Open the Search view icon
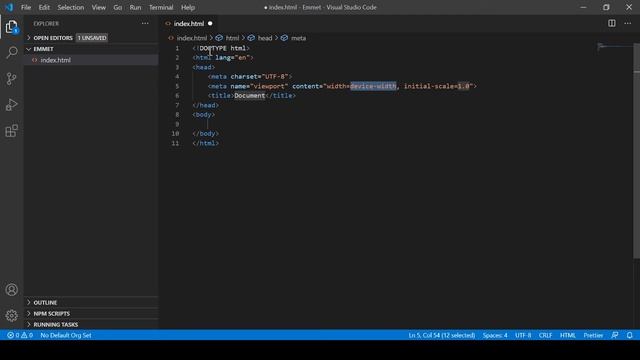The image size is (640, 360). coord(12,52)
